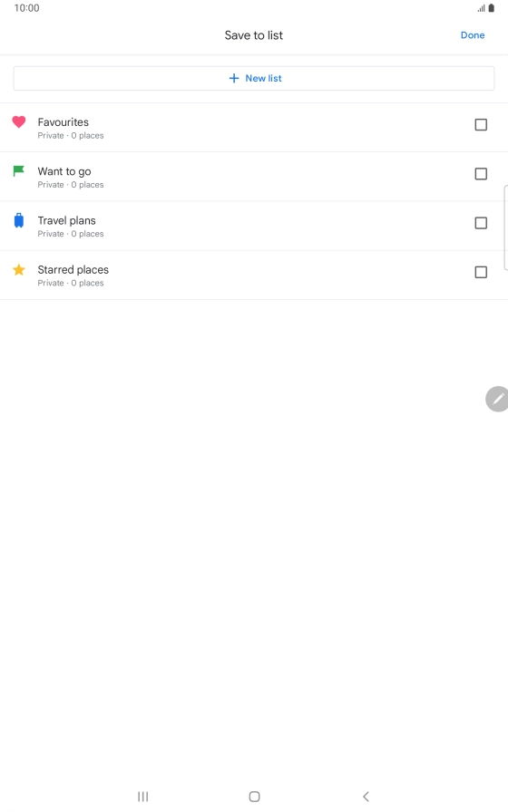Create a New list
Screen dimensions: 508x812
tap(254, 78)
